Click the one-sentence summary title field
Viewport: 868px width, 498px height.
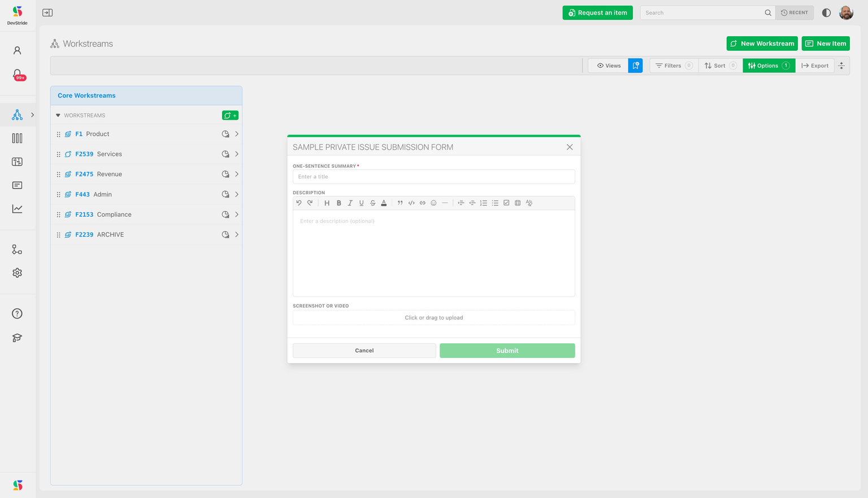[x=433, y=177]
